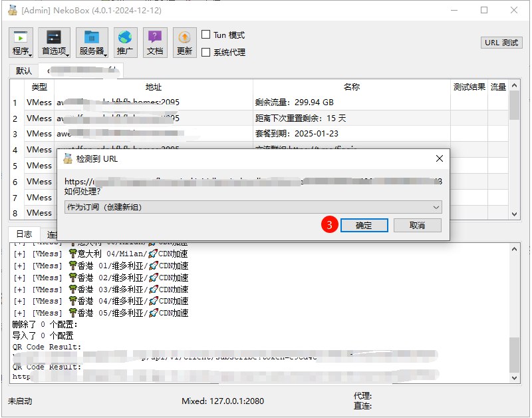Check for updates with the 更新 icon
532x418 pixels.
184,41
